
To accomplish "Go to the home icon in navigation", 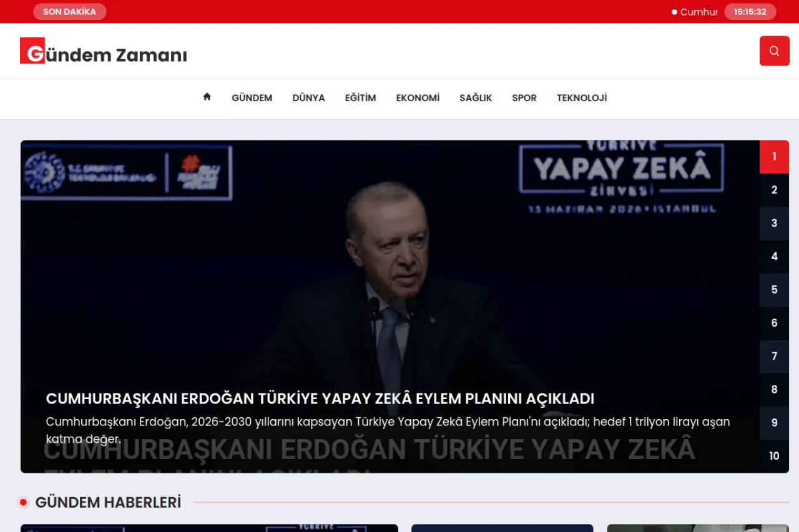I will [207, 97].
